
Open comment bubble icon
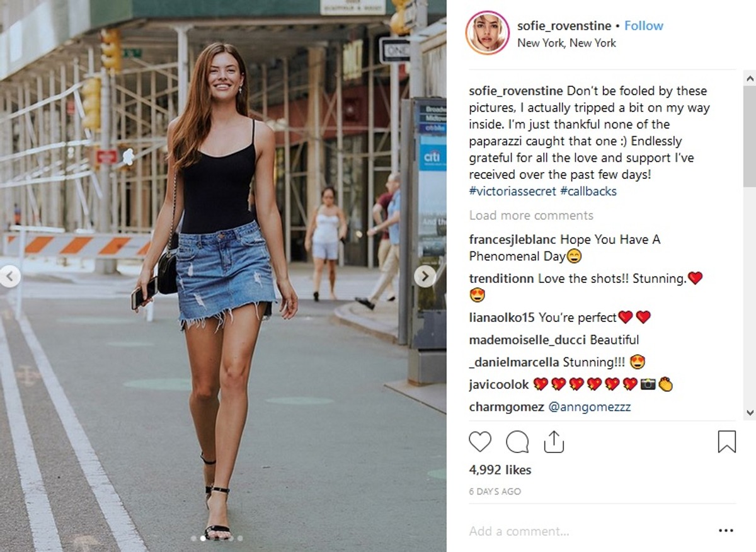point(517,442)
